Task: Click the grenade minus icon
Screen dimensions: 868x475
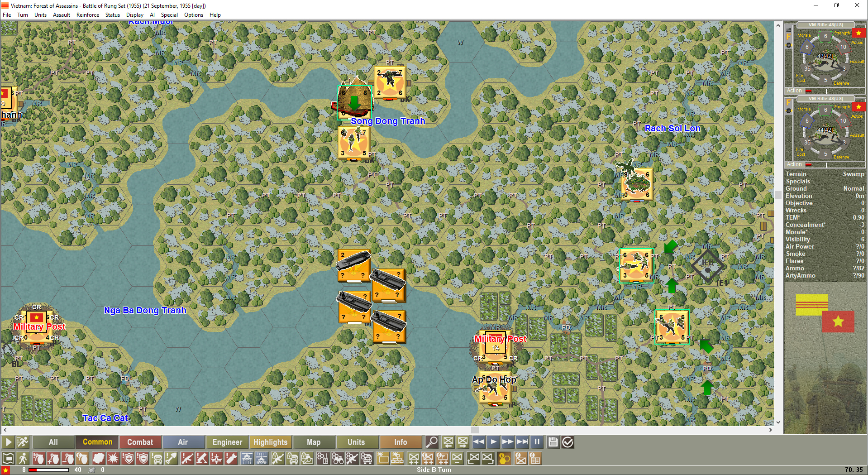Action: point(68,459)
